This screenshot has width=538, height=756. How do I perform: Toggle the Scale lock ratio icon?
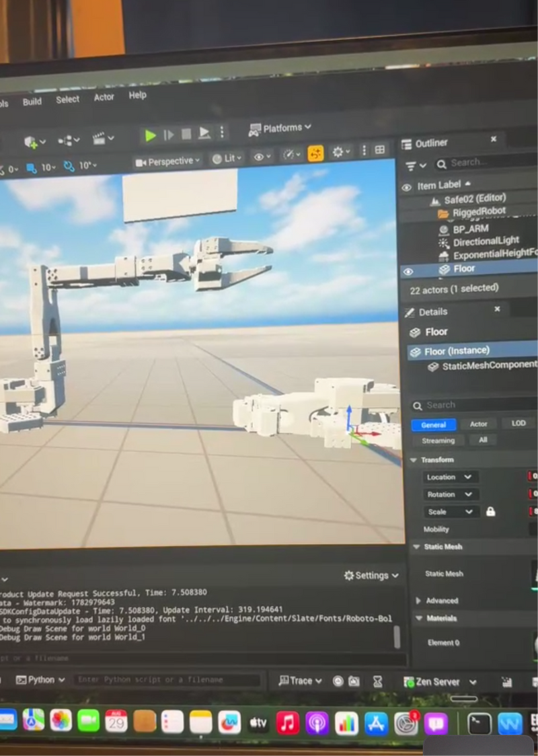(490, 512)
